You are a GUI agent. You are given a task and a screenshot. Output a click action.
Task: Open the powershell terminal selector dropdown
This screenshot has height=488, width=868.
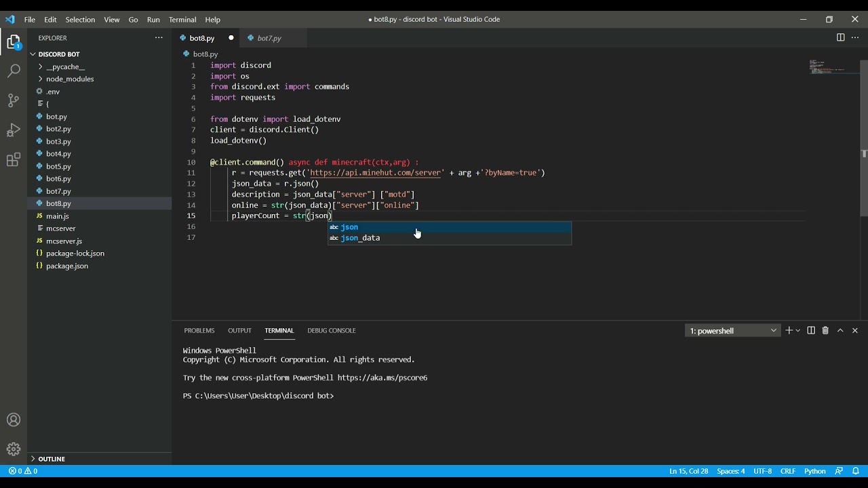click(x=733, y=331)
